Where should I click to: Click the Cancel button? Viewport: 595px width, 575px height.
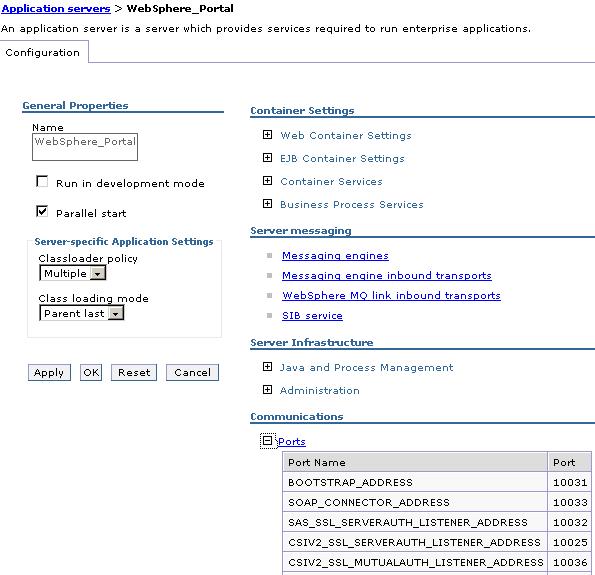point(192,372)
